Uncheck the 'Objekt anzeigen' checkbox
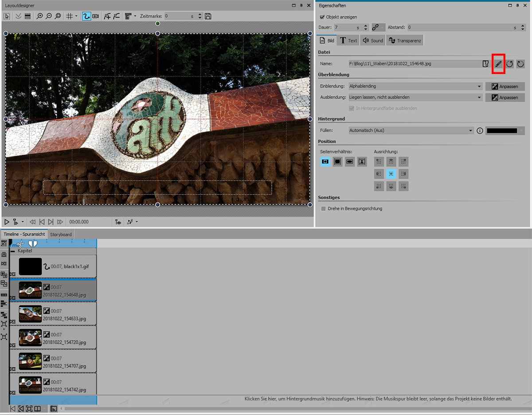 [x=322, y=17]
